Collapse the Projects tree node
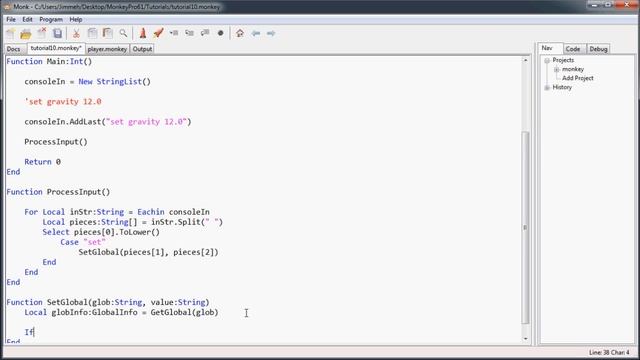640x360 pixels. point(547,60)
